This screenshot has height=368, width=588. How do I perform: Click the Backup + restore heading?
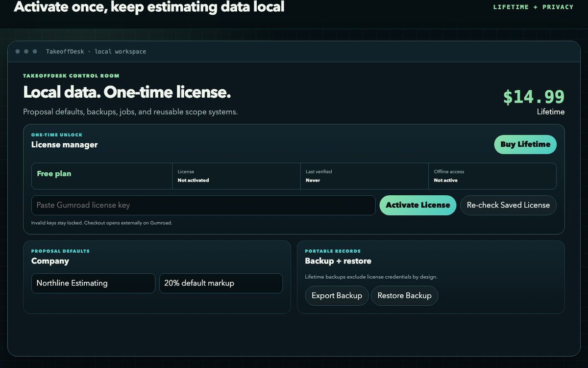pyautogui.click(x=338, y=261)
